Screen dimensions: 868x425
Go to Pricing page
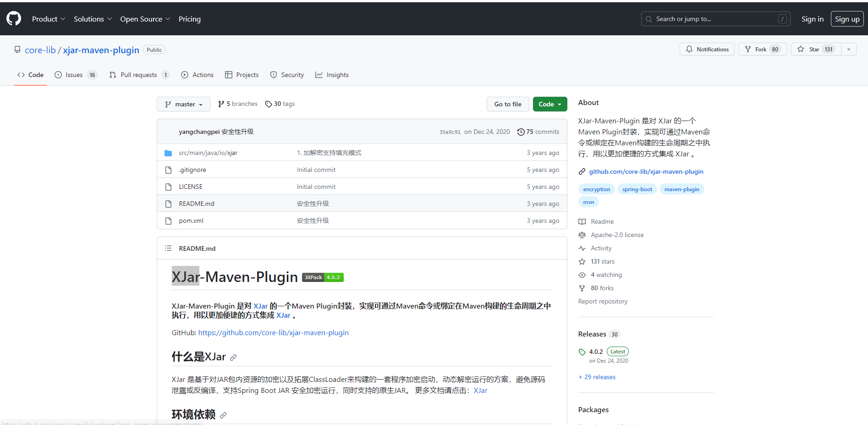(190, 19)
